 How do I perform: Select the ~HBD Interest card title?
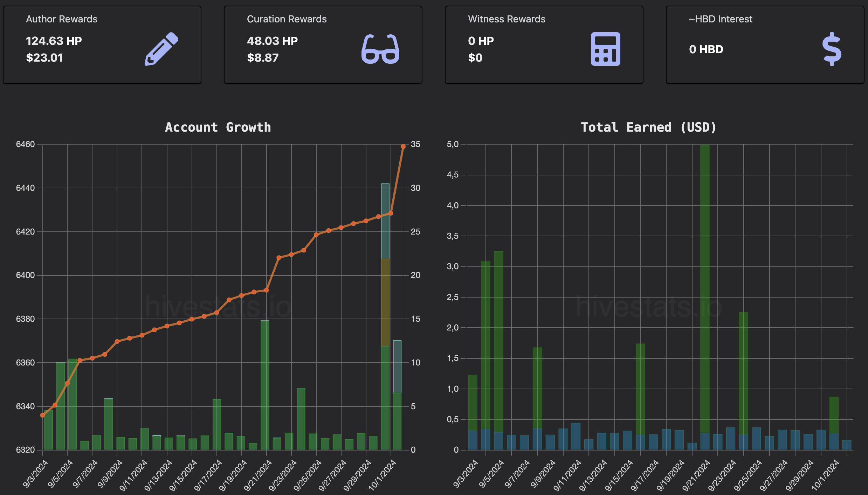tap(721, 19)
